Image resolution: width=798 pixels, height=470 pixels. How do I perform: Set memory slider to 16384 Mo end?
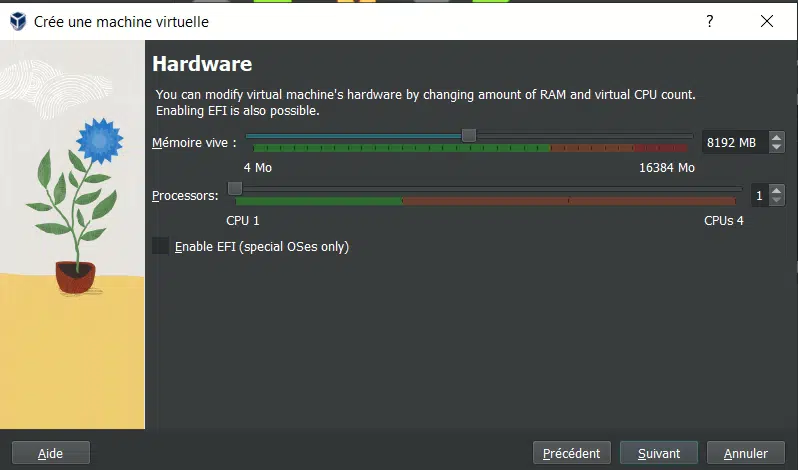(691, 136)
